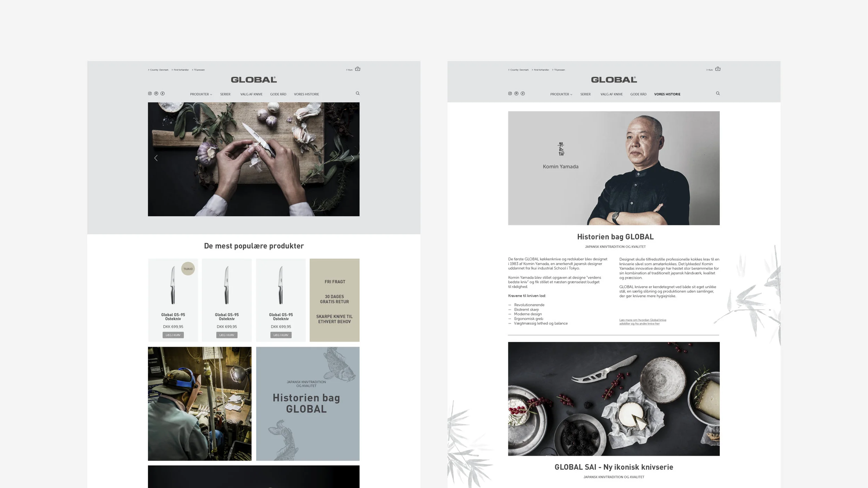868x488 pixels.
Task: Open SERIER menu item on the homepage mockup
Action: point(225,94)
